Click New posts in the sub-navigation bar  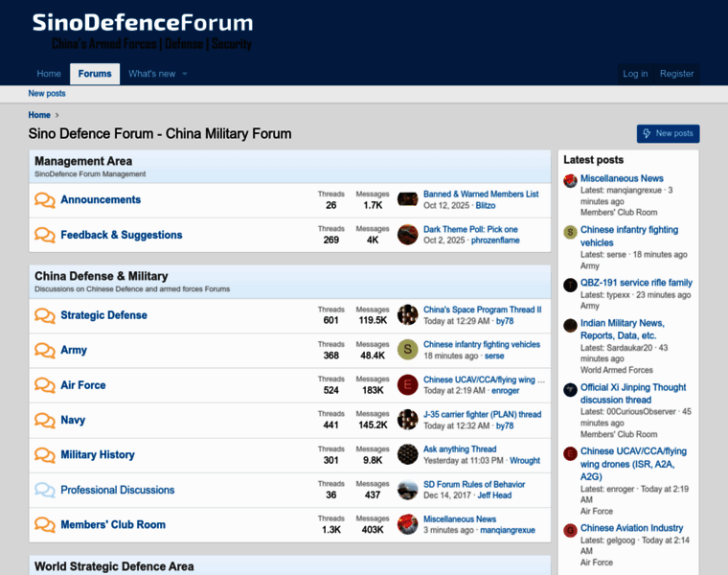coord(47,93)
